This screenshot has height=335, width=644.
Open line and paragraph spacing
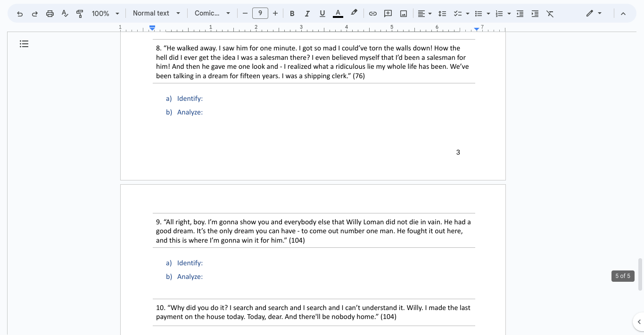[442, 14]
